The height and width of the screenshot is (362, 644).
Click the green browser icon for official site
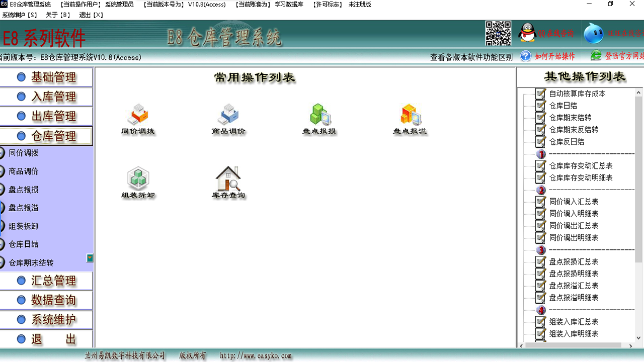tap(596, 56)
